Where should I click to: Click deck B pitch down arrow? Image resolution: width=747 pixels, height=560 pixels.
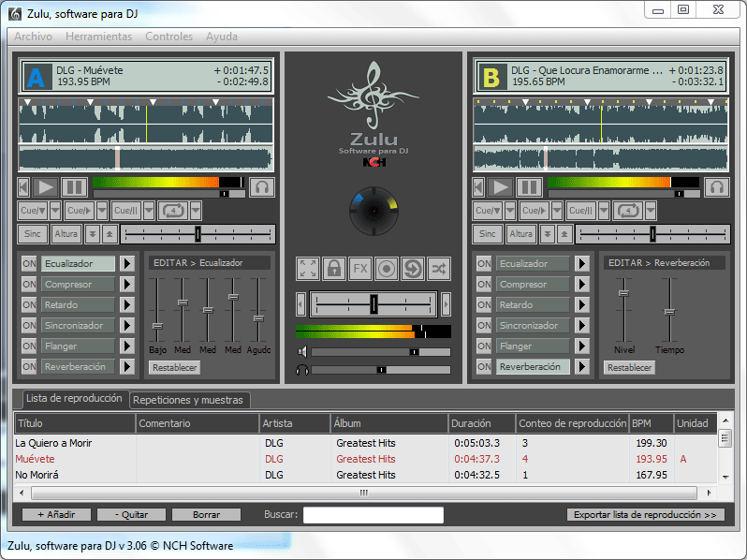[548, 234]
